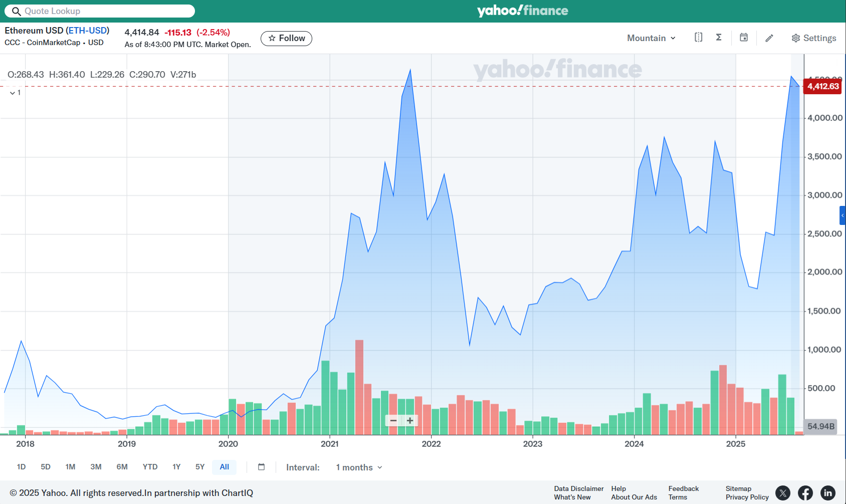The image size is (846, 504).
Task: Click the Settings gear icon
Action: [x=795, y=38]
